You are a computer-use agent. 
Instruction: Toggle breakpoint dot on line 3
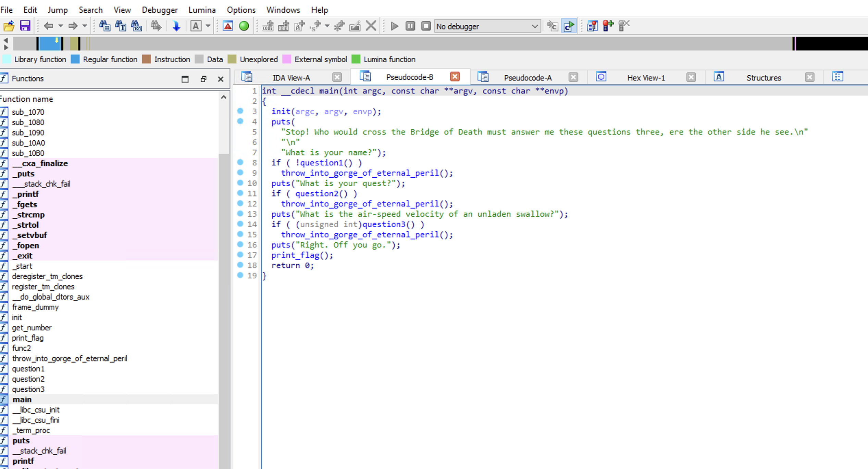click(x=240, y=111)
